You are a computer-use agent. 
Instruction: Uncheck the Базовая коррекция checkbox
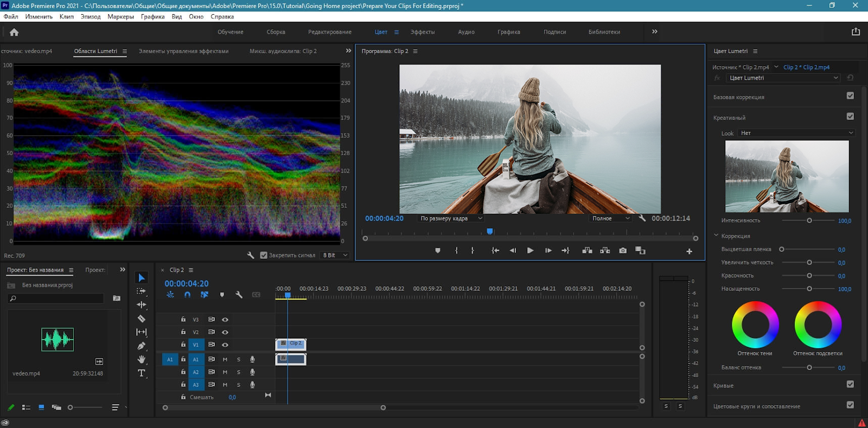pos(850,96)
